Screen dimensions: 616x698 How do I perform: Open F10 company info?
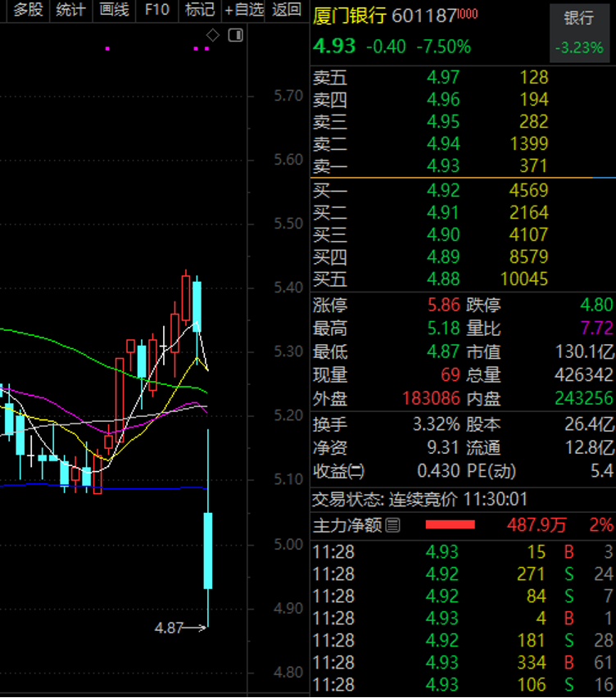click(157, 10)
